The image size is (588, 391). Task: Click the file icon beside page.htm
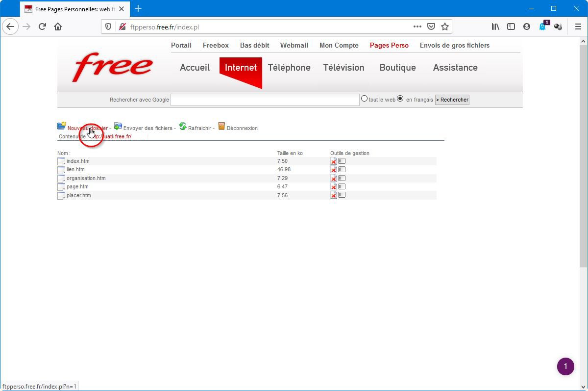61,187
